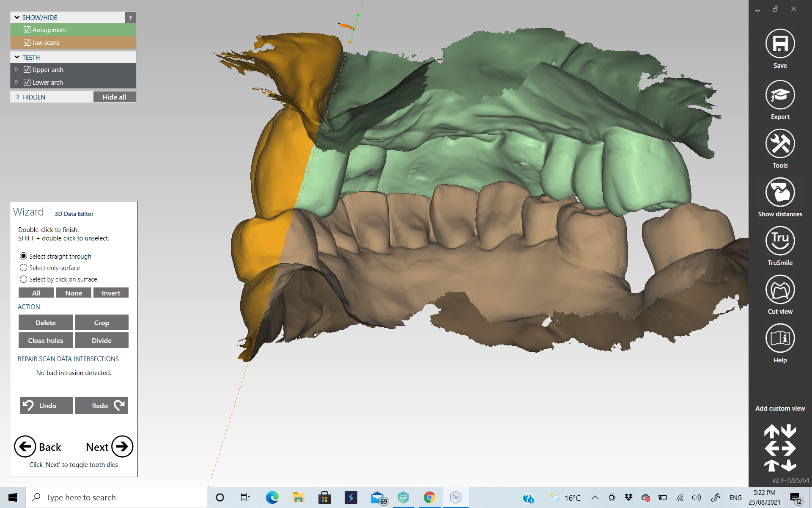812x508 pixels.
Task: Expand the Upper arch tree node
Action: click(16, 69)
